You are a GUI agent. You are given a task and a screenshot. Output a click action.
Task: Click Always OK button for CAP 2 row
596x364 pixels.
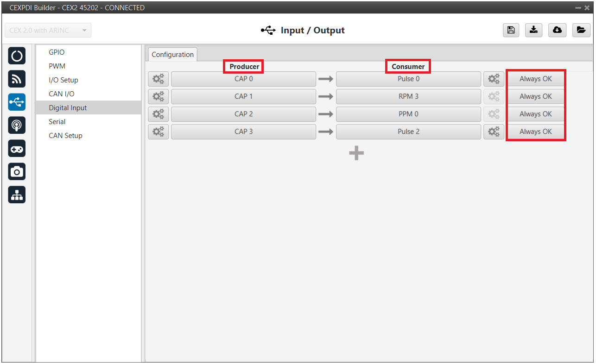[x=535, y=114]
